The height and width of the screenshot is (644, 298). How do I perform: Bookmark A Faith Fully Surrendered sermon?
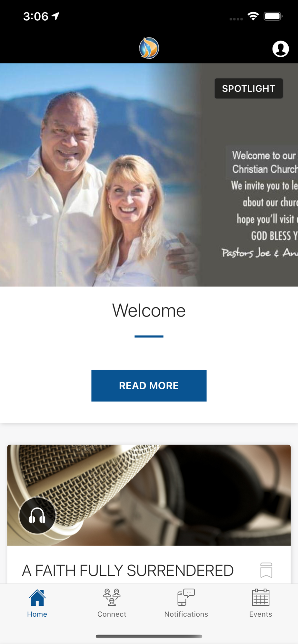(x=266, y=570)
